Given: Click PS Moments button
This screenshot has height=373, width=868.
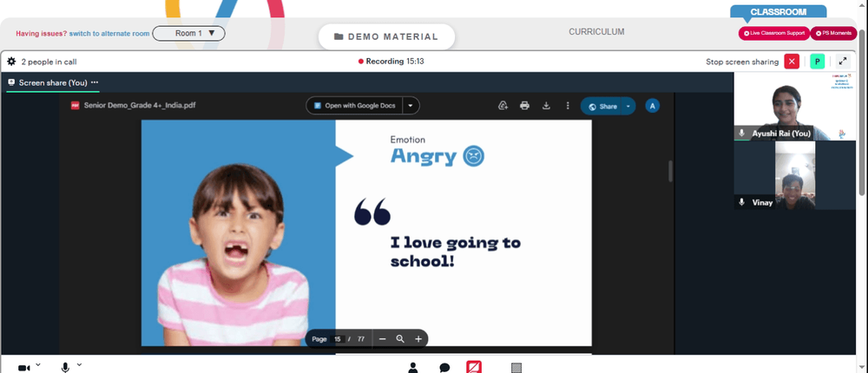Looking at the screenshot, I should coord(833,33).
